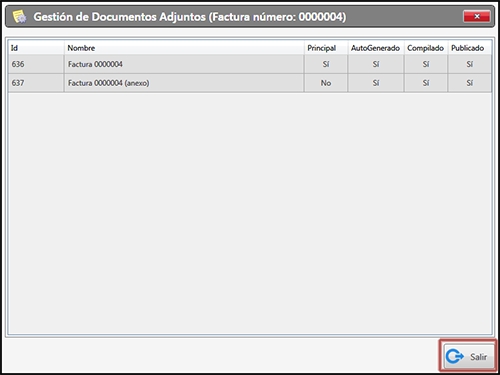Click the blue exit arrow icon

coord(455,356)
